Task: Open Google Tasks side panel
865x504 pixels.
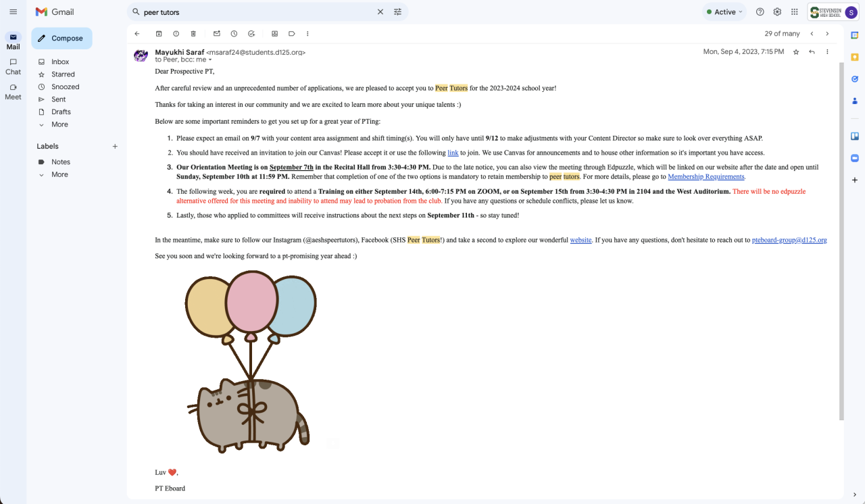Action: pyautogui.click(x=854, y=79)
